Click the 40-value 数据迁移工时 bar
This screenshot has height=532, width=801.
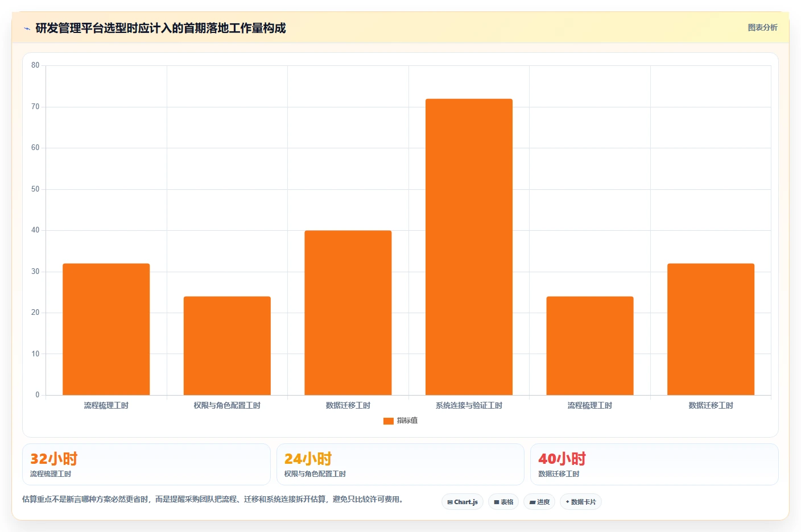pos(348,313)
